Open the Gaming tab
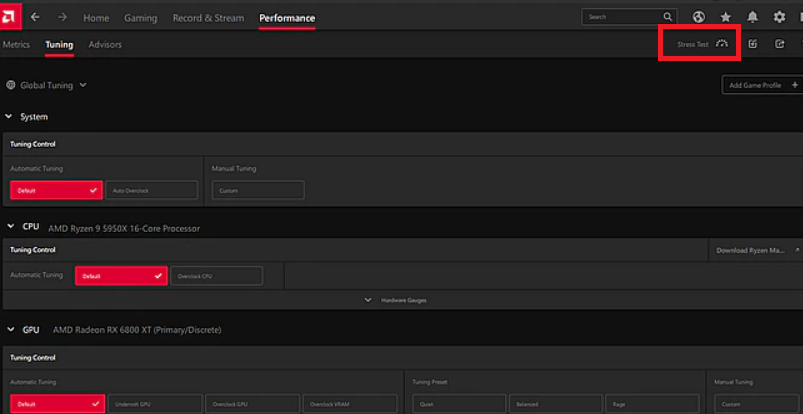 (141, 18)
